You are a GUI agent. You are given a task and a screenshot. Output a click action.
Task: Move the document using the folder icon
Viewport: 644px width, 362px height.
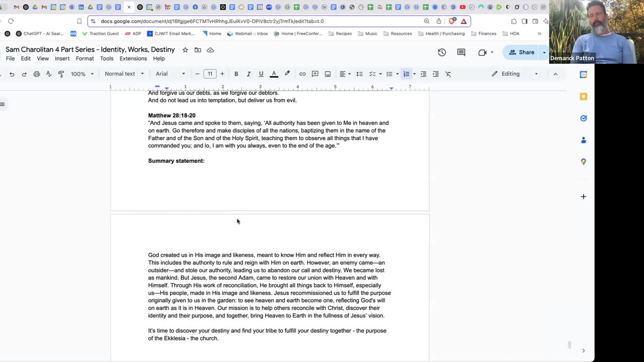pyautogui.click(x=198, y=50)
